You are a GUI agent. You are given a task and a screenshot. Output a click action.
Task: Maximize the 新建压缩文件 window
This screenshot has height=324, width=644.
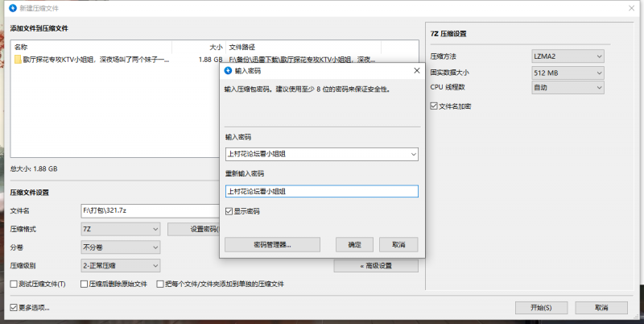tap(592, 7)
